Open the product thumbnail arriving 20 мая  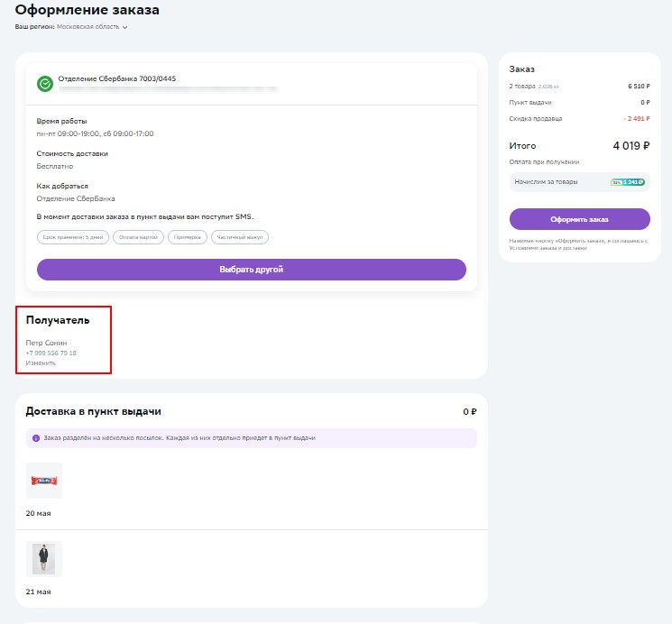(44, 481)
